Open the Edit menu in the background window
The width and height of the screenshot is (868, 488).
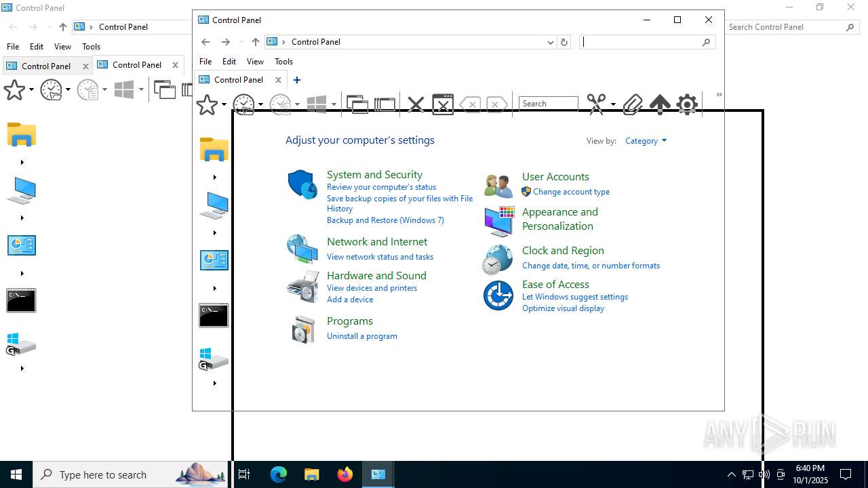[x=37, y=47]
